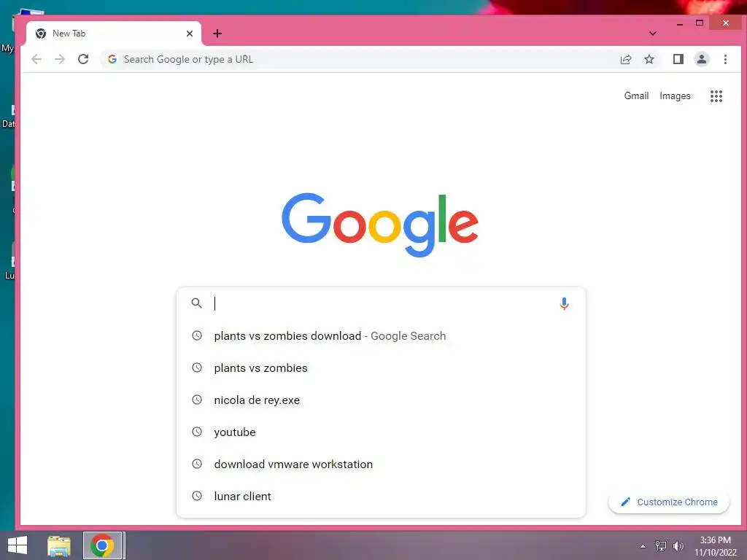Show hidden system tray icons
This screenshot has height=560, width=747.
[643, 546]
